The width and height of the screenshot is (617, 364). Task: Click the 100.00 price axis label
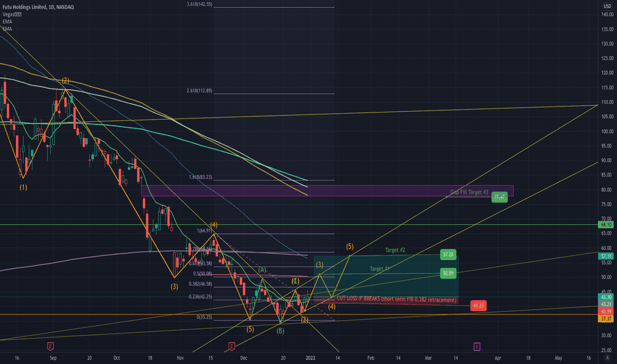[x=607, y=132]
